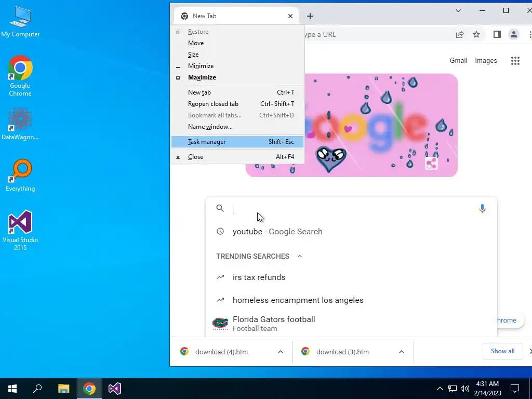Open the notification center icon
This screenshot has height=399, width=532.
pyautogui.click(x=515, y=389)
